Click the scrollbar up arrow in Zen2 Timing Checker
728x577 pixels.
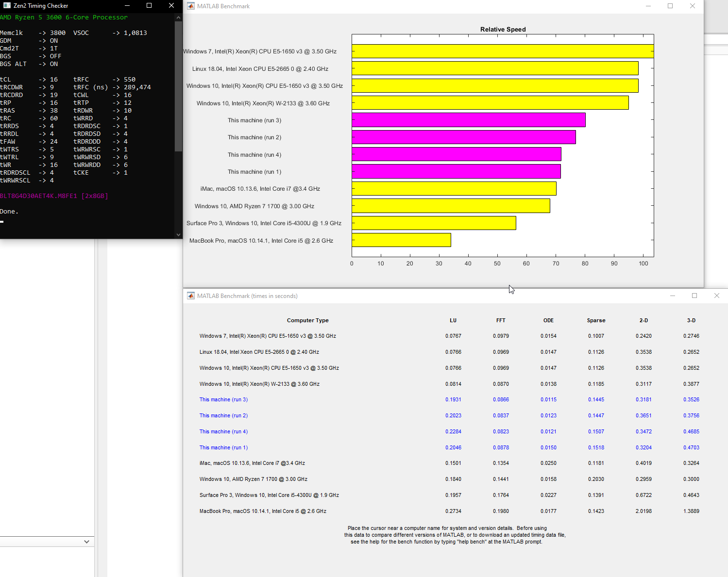[x=178, y=17]
